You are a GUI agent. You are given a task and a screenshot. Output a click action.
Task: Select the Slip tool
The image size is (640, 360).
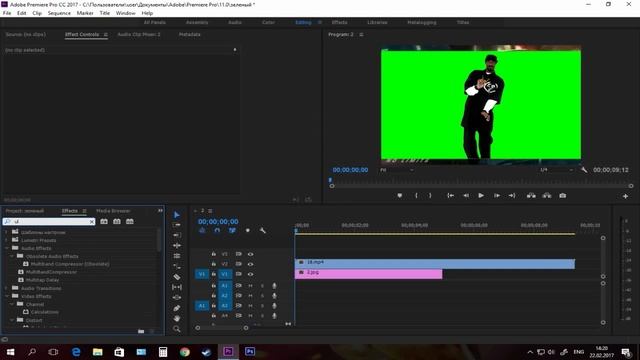coord(177,287)
